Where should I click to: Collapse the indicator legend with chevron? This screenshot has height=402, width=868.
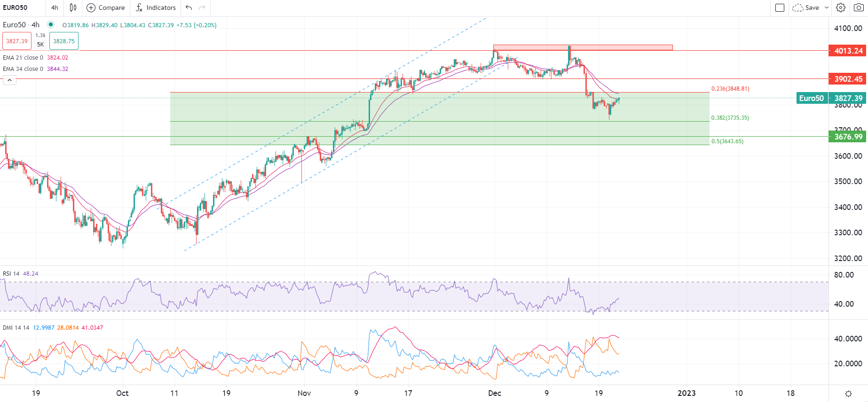click(9, 80)
